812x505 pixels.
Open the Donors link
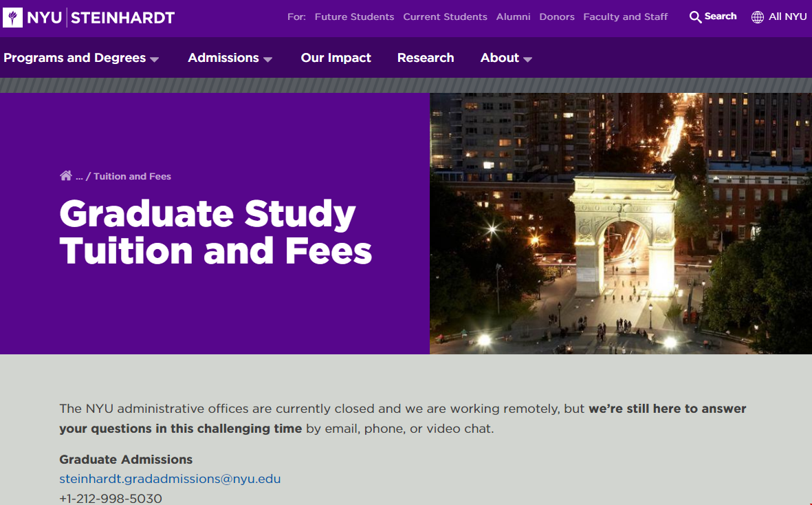(557, 17)
